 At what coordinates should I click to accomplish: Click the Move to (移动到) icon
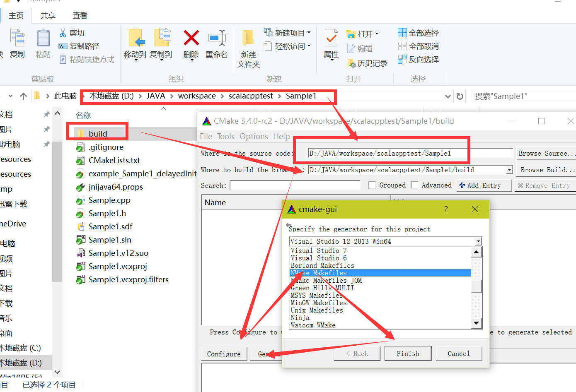(x=136, y=38)
